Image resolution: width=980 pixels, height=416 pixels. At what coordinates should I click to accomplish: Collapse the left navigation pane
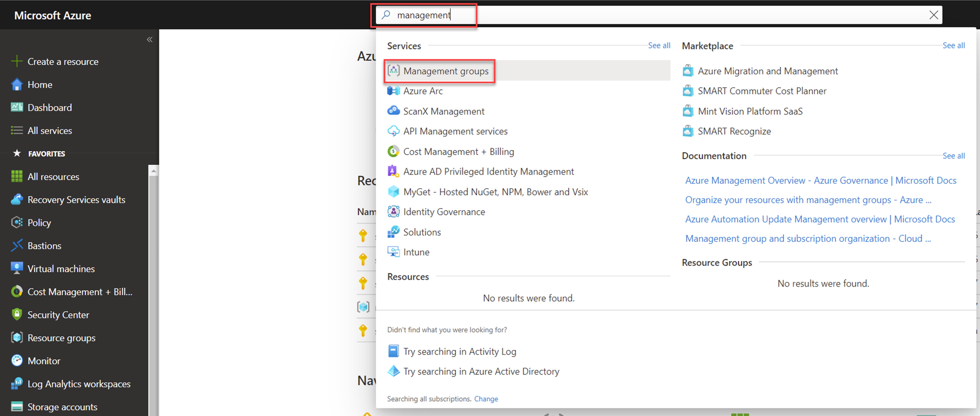tap(149, 39)
